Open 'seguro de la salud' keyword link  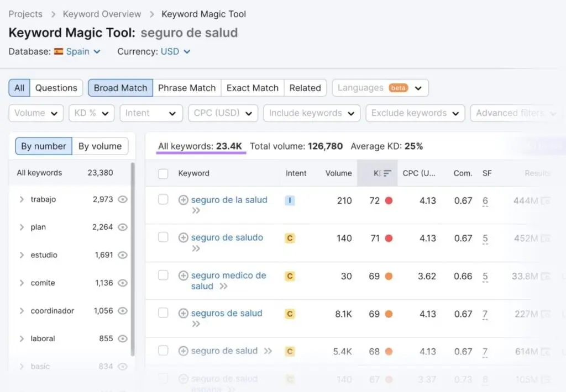tap(229, 200)
